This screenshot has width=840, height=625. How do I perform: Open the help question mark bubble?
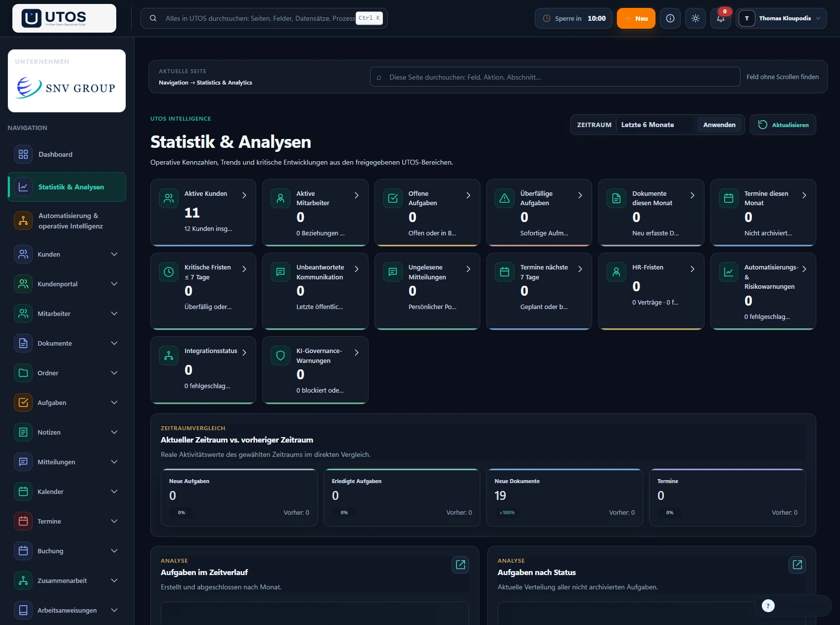coord(768,606)
